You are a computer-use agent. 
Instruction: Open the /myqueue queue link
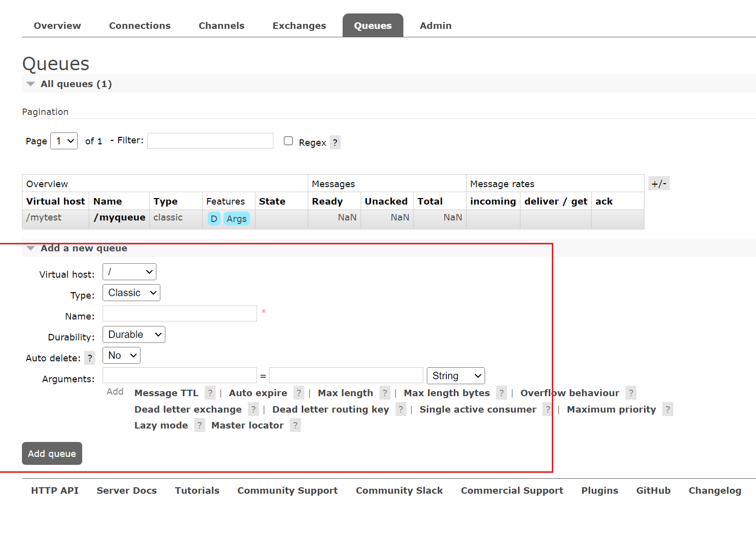coord(120,217)
